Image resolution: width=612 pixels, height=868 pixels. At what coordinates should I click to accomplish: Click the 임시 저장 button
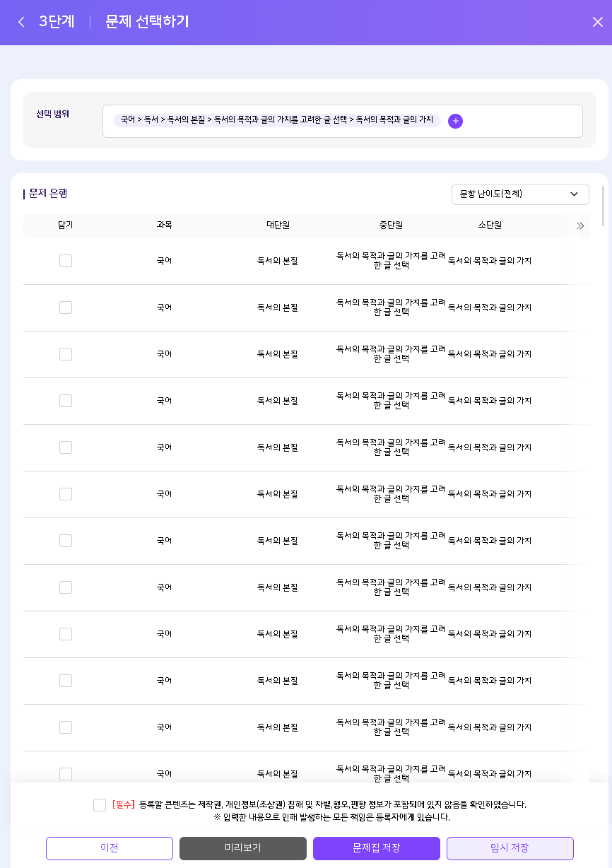pyautogui.click(x=510, y=848)
